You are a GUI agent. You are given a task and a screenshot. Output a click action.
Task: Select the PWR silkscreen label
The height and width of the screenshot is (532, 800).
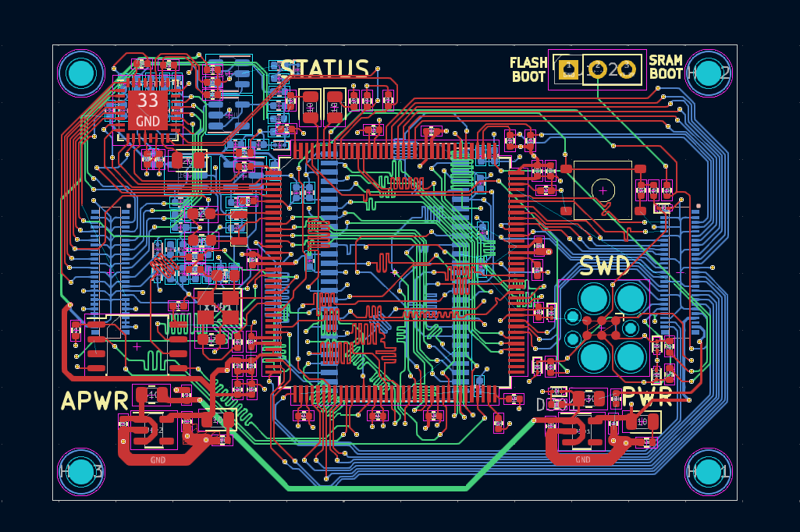648,396
